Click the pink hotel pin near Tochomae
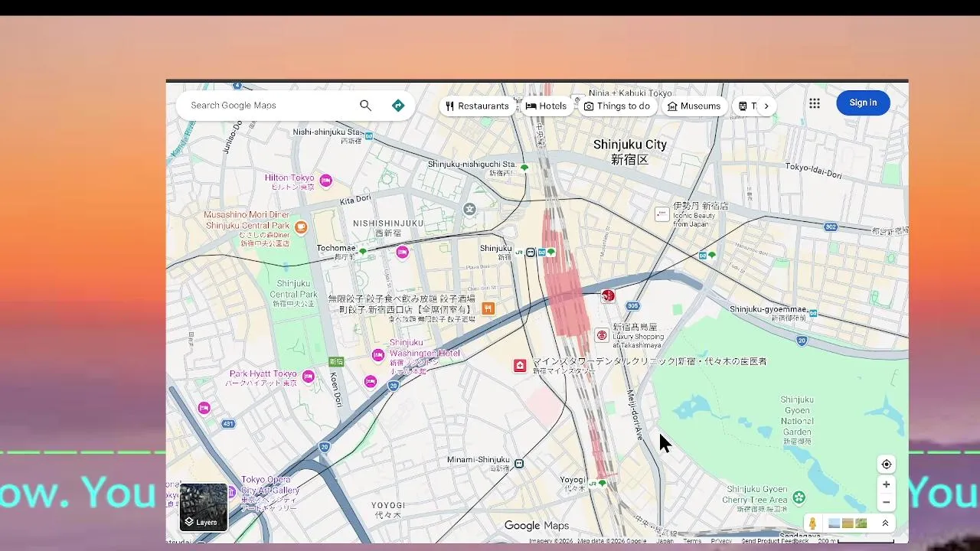The width and height of the screenshot is (980, 551). click(x=402, y=252)
